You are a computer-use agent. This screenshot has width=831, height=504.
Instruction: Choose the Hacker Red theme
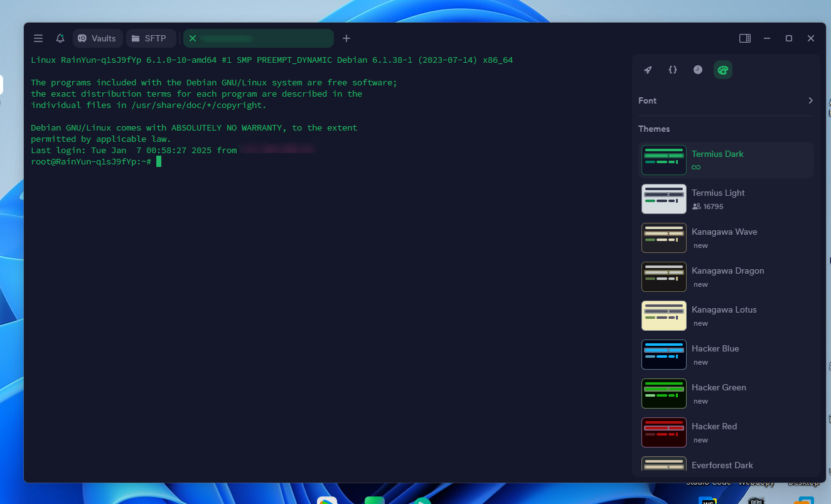click(726, 432)
